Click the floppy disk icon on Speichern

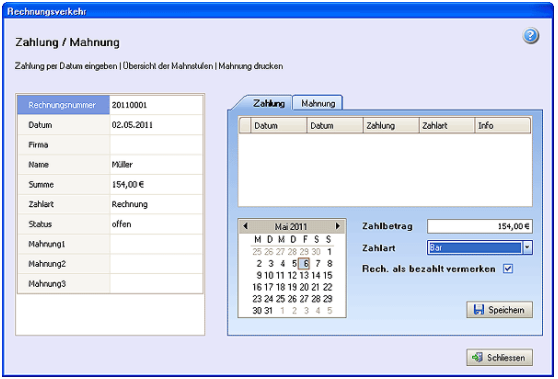(479, 310)
